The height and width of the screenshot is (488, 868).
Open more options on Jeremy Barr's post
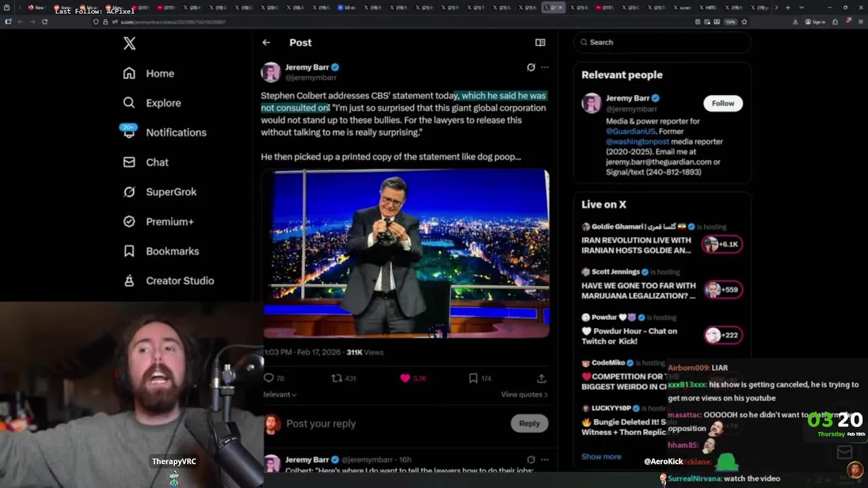point(545,67)
